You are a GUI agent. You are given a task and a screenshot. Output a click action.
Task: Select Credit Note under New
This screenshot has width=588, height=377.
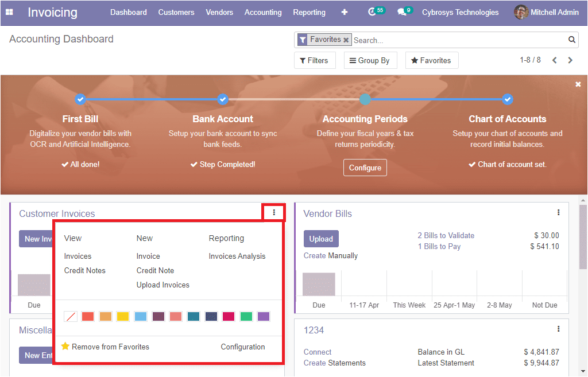155,271
